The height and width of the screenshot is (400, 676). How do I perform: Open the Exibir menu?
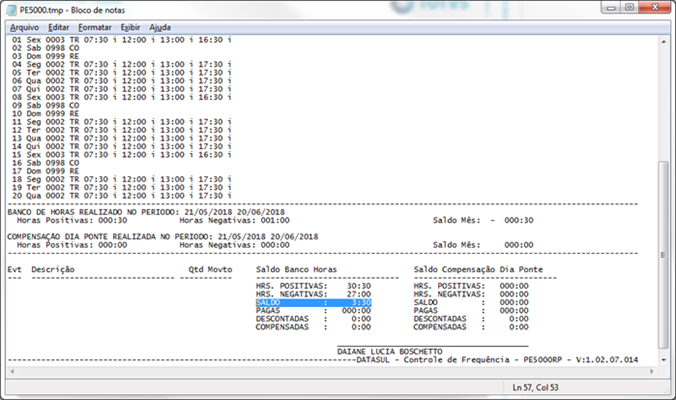130,28
